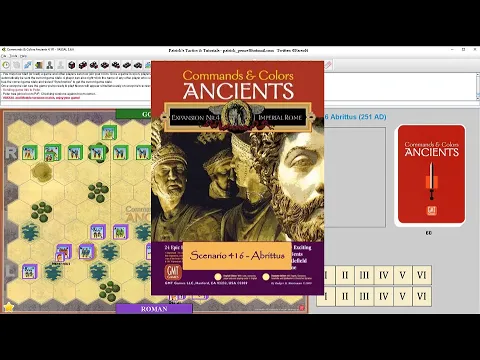Image resolution: width=480 pixels, height=360 pixels.
Task: Click the bottom-row V victory banner tile
Action: (x=403, y=296)
